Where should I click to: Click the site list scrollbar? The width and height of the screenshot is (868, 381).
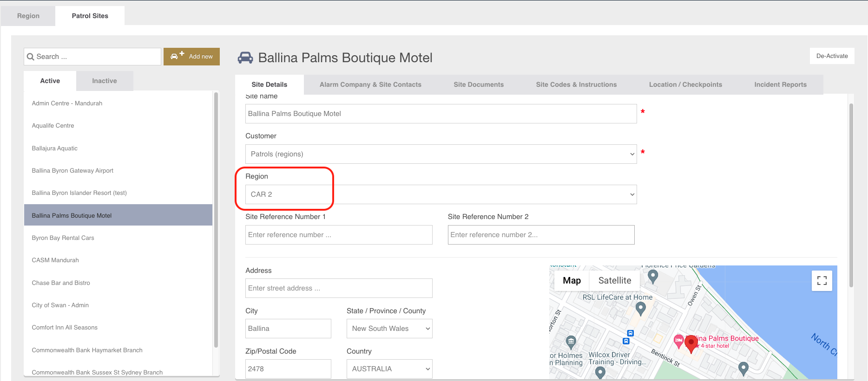pyautogui.click(x=216, y=220)
